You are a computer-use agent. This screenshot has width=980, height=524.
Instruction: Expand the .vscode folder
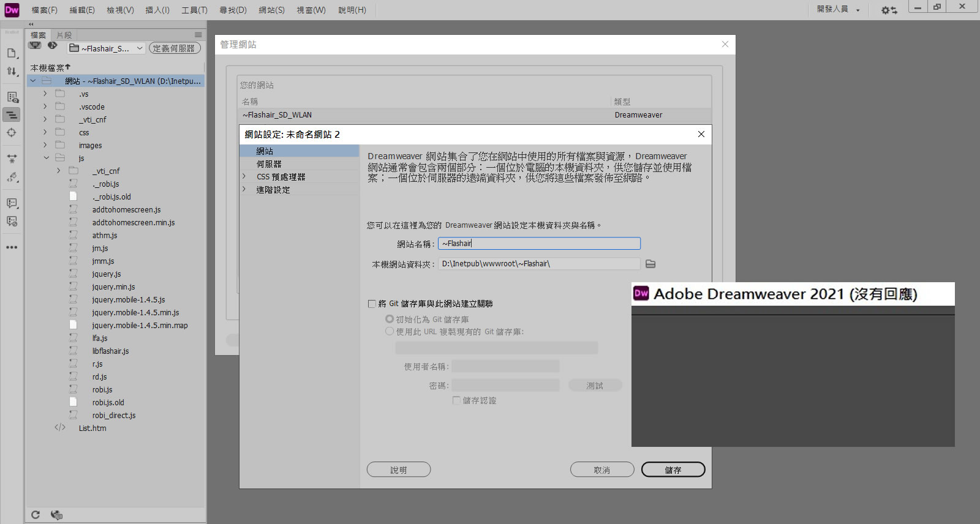pyautogui.click(x=45, y=107)
